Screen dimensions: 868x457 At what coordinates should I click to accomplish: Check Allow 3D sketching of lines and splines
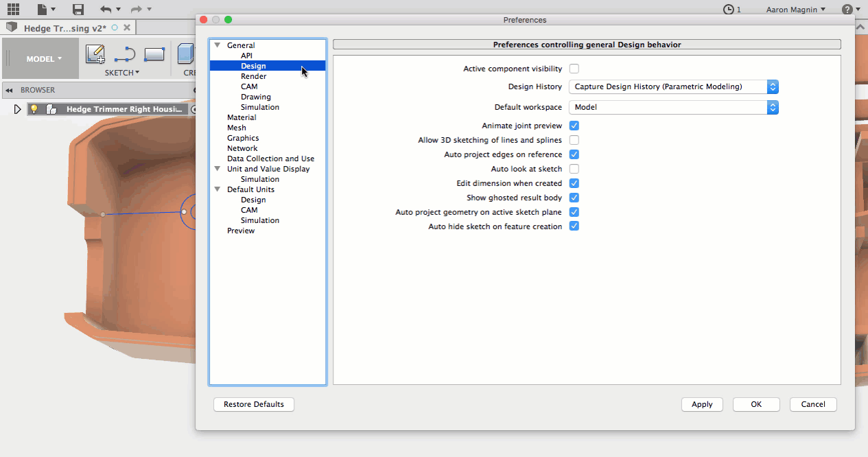point(574,140)
